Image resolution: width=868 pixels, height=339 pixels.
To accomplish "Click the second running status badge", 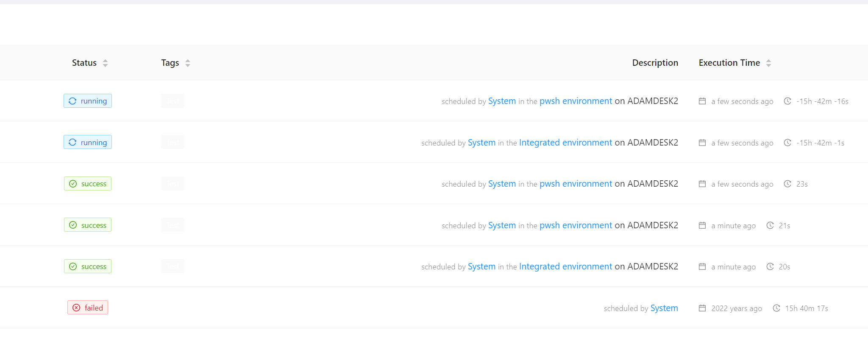I will pyautogui.click(x=88, y=142).
